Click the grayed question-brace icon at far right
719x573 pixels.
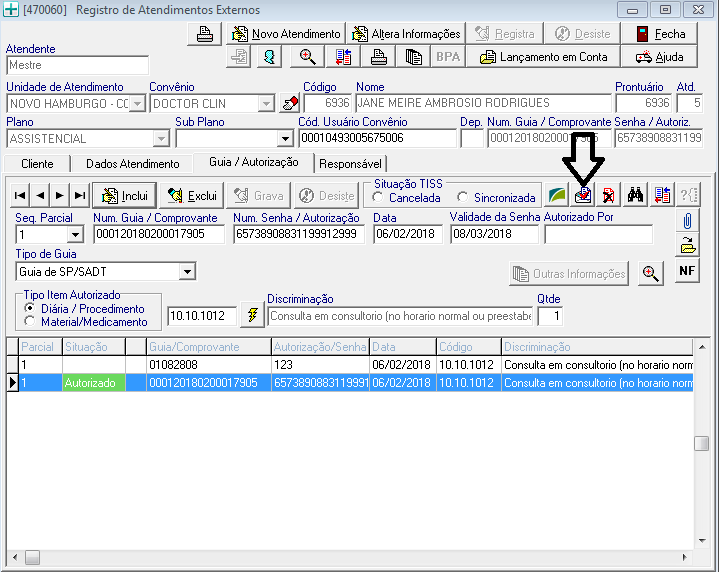688,196
